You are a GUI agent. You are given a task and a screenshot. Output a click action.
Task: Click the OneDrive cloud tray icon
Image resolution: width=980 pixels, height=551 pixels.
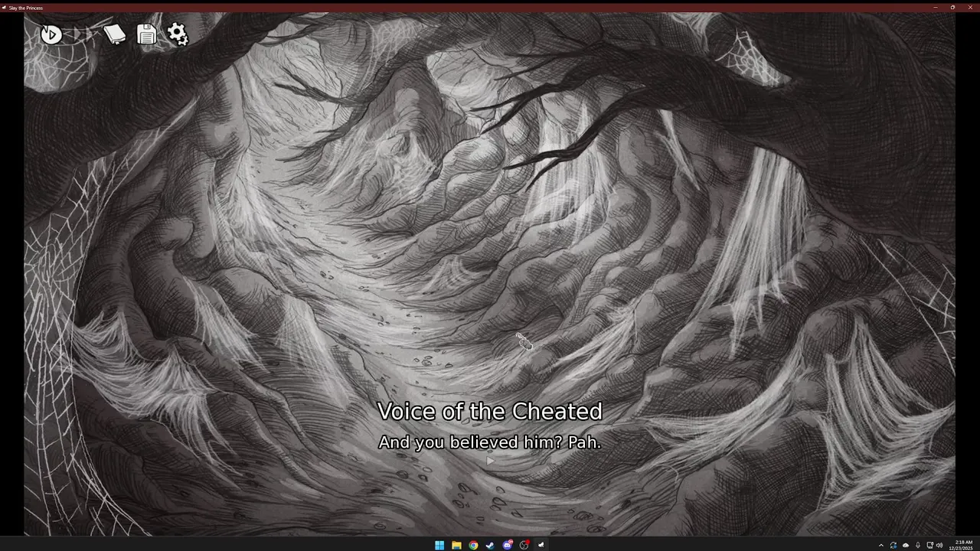(x=906, y=545)
